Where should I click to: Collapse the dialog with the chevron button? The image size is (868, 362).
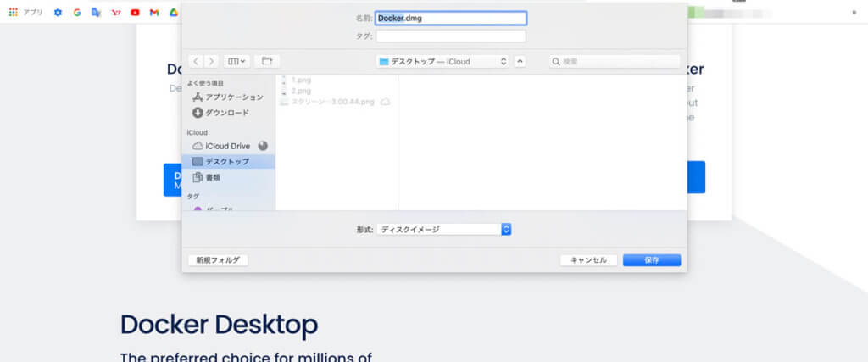520,61
